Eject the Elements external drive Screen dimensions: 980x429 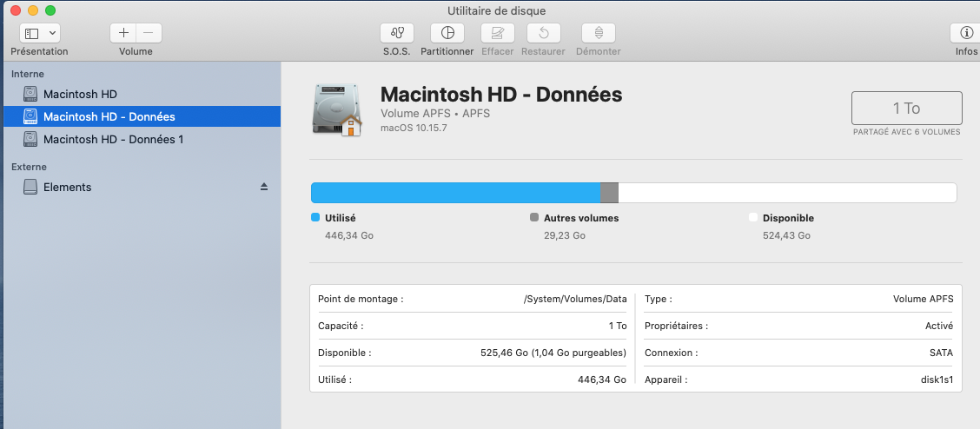click(x=264, y=187)
